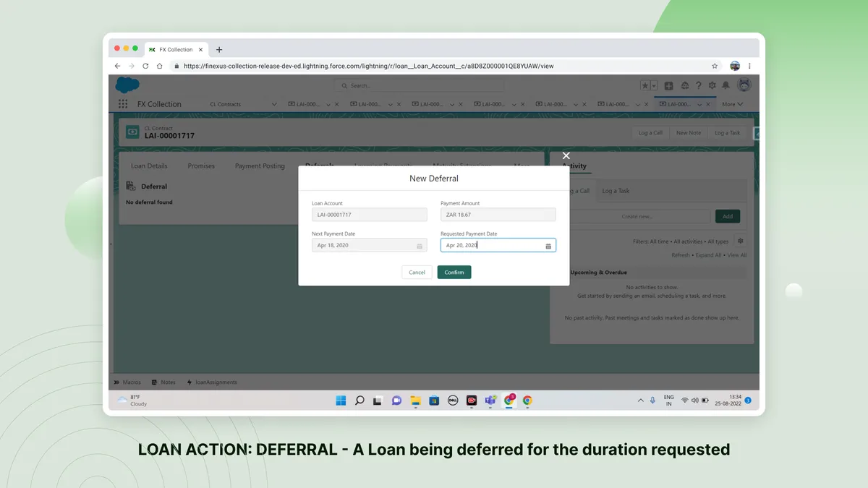Click the CL Contract record icon
Viewport: 868px width, 488px height.
[132, 132]
